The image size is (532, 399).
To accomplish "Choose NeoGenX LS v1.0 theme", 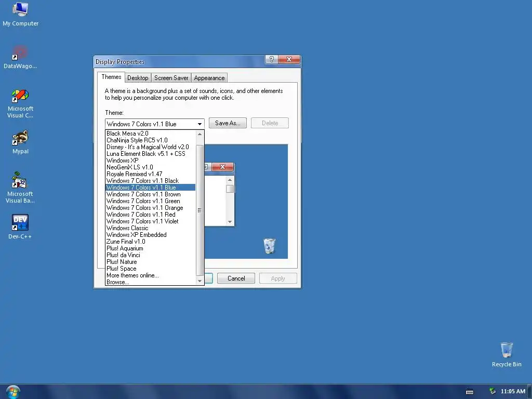I will pyautogui.click(x=150, y=167).
